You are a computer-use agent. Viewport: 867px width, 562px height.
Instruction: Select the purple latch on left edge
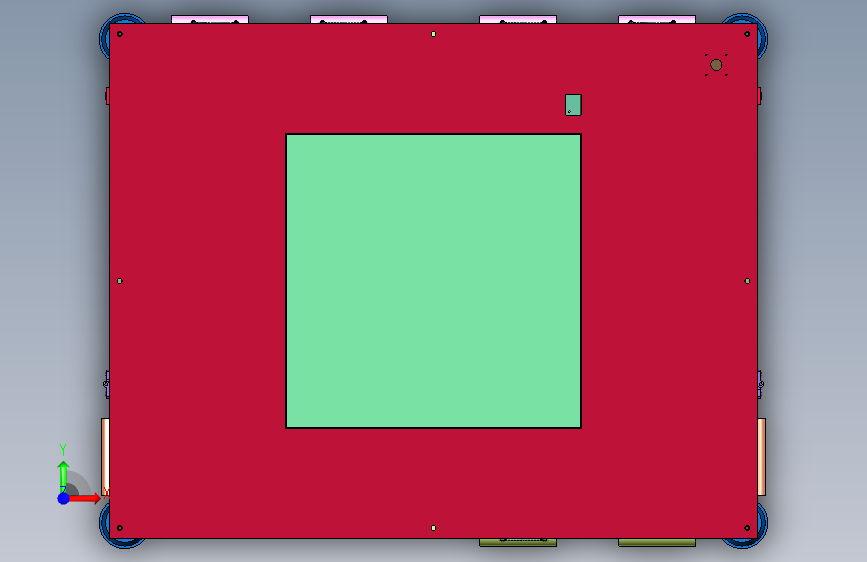point(106,384)
